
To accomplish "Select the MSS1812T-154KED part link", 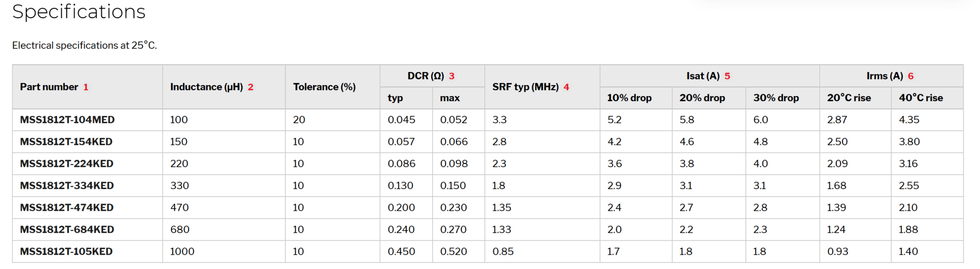I will pyautogui.click(x=66, y=141).
